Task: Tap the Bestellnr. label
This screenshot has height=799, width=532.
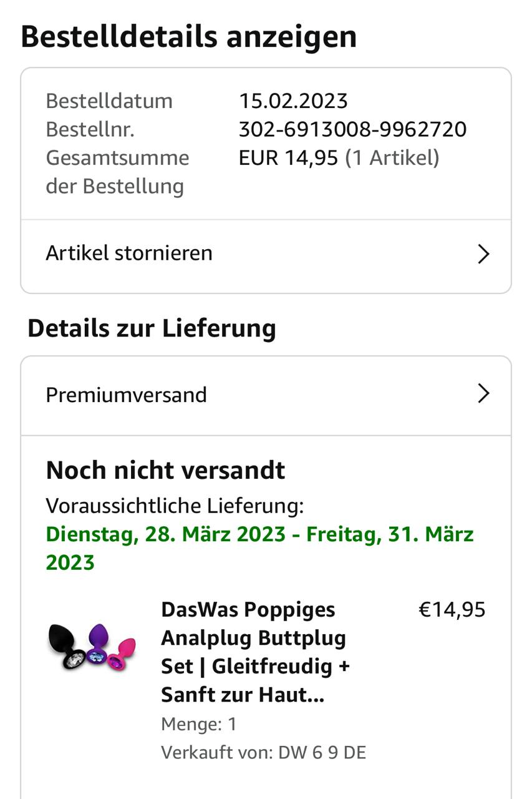Action: tap(90, 130)
